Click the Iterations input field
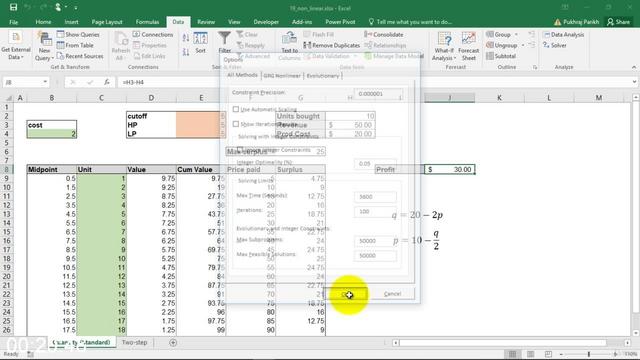Viewport: 640px width, 360px height. click(375, 211)
